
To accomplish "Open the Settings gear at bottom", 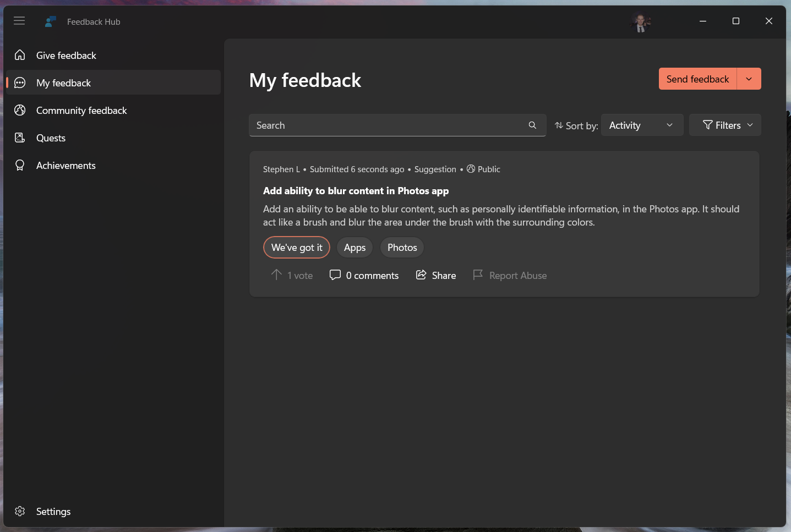I will tap(53, 511).
